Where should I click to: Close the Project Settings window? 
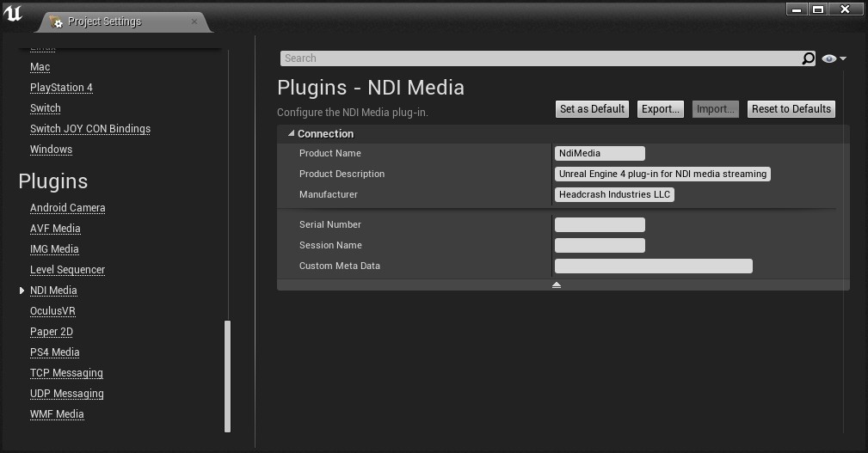pyautogui.click(x=846, y=9)
